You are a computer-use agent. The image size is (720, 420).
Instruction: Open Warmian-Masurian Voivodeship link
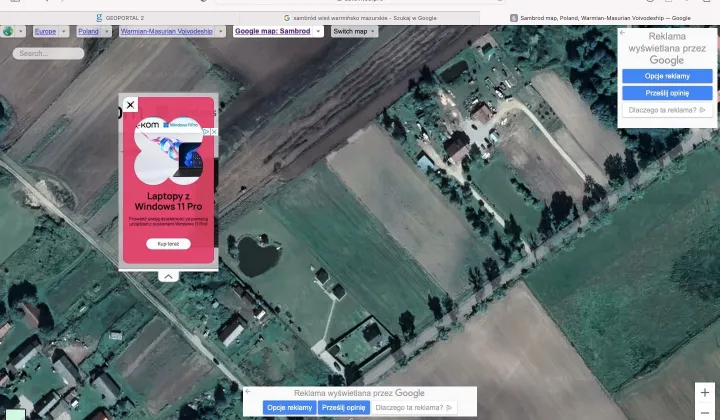pos(166,31)
